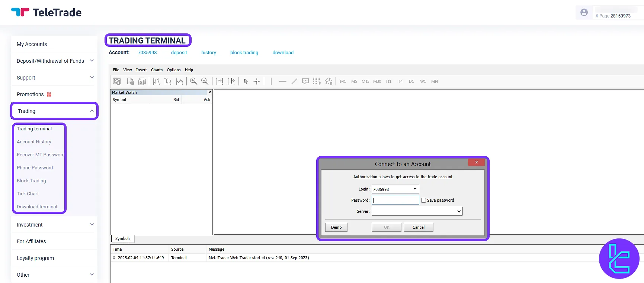Zoom out of the chart

[205, 81]
